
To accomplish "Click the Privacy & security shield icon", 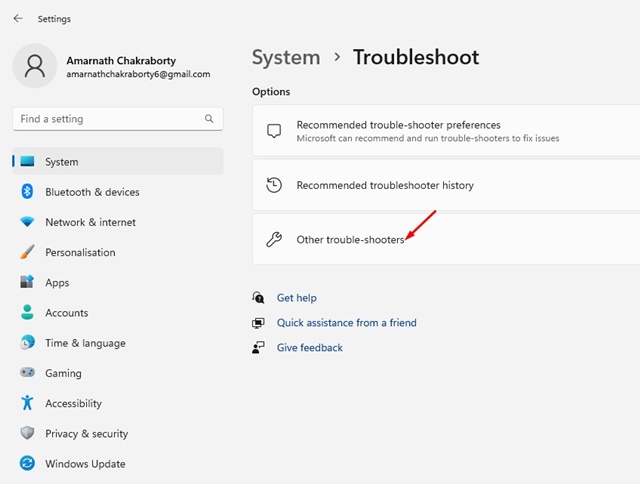I will 27,434.
